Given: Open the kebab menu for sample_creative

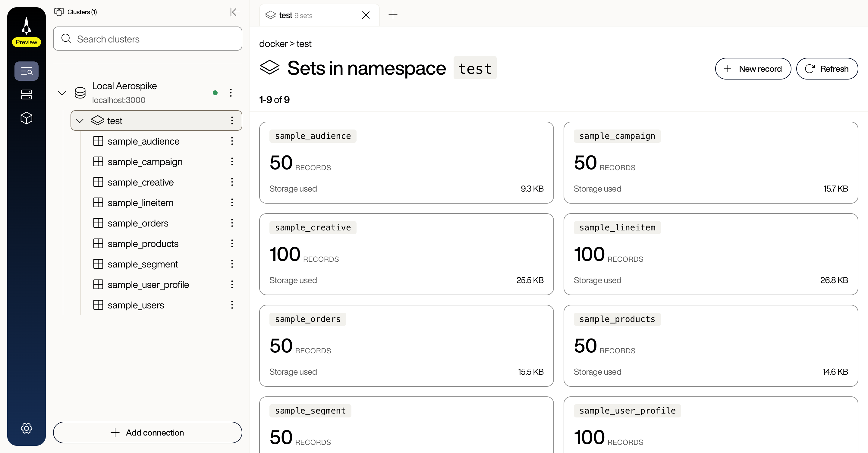Looking at the screenshot, I should tap(232, 182).
